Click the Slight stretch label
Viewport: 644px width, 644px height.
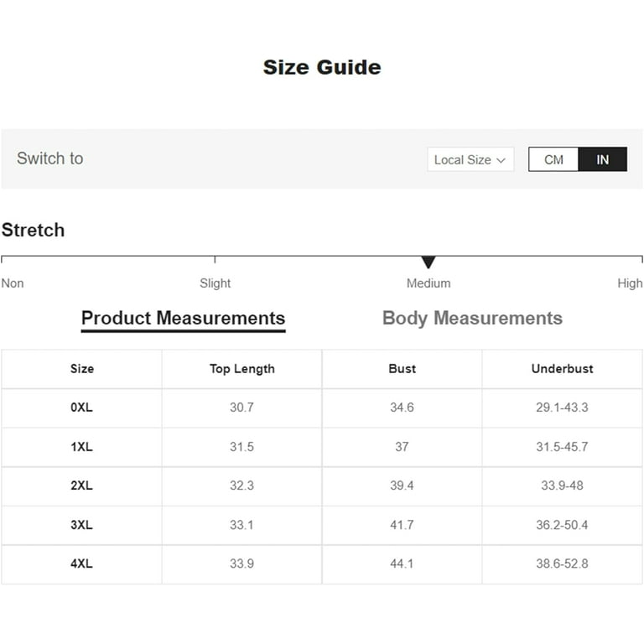(x=216, y=283)
